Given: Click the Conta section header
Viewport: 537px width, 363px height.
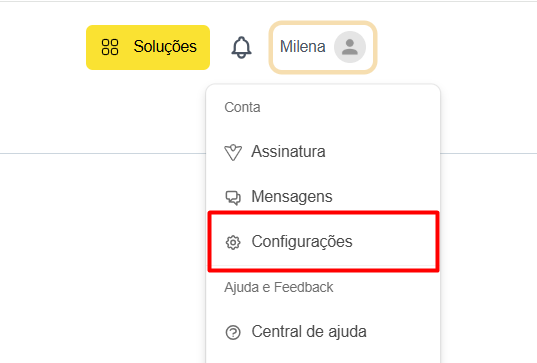Looking at the screenshot, I should (x=242, y=107).
